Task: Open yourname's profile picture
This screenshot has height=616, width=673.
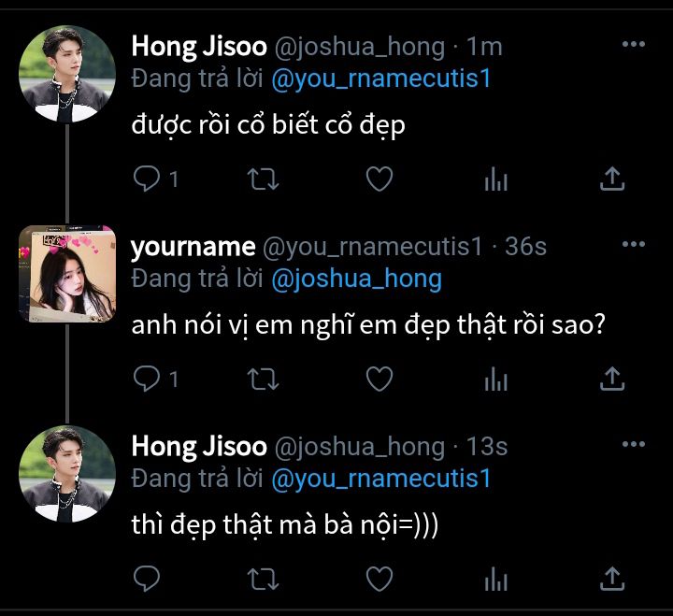Action: (x=66, y=273)
